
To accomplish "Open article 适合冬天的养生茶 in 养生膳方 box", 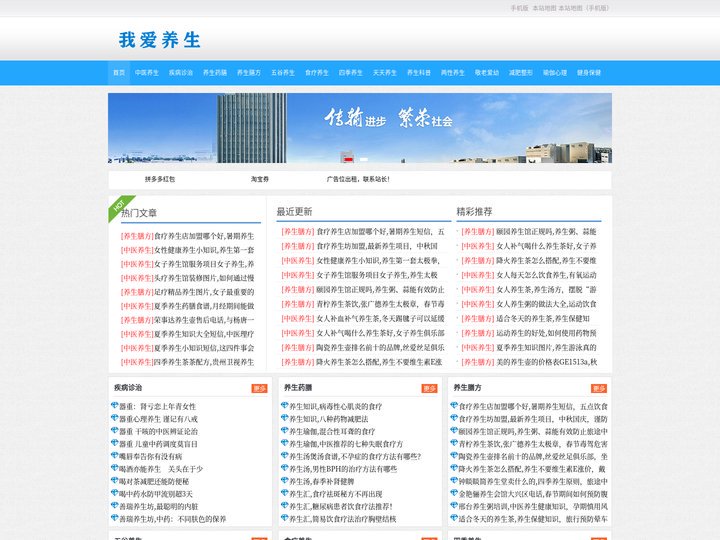I will point(533,519).
